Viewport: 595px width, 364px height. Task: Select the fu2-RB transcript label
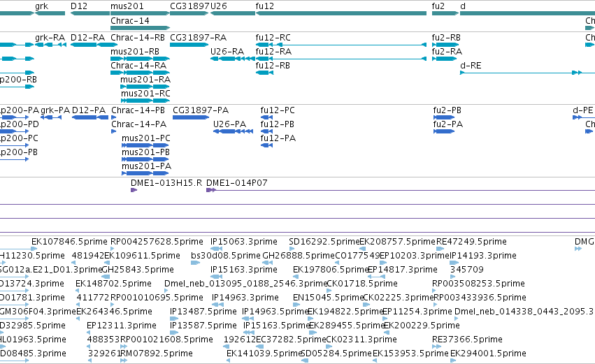click(x=446, y=38)
